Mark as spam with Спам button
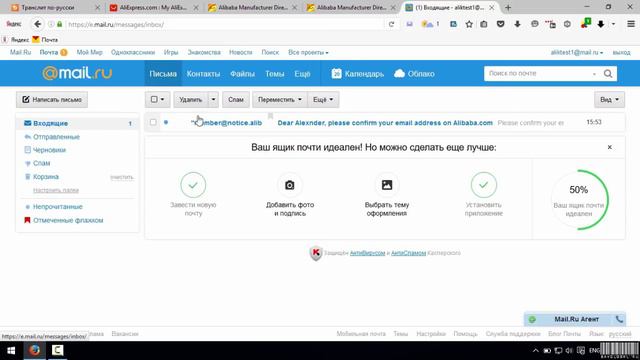The image size is (640, 360). (236, 100)
